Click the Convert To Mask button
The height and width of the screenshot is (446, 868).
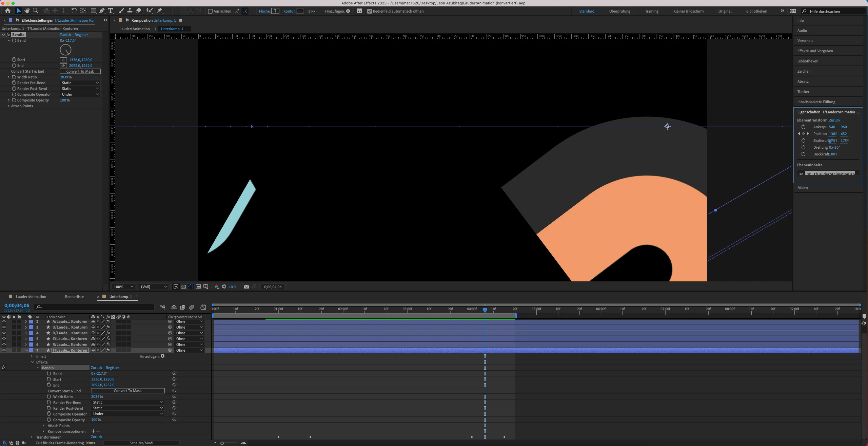[80, 71]
